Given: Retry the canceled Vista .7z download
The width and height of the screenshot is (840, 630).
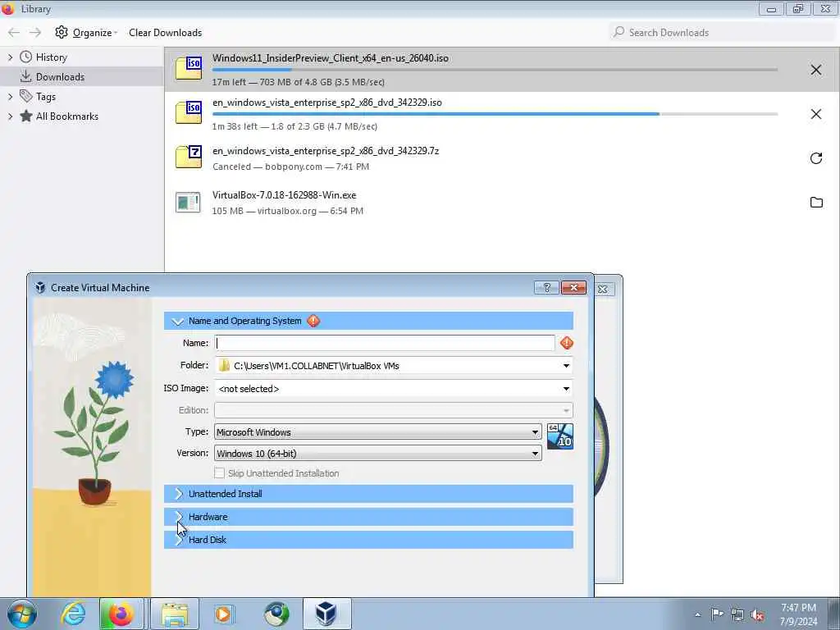Looking at the screenshot, I should click(x=815, y=158).
